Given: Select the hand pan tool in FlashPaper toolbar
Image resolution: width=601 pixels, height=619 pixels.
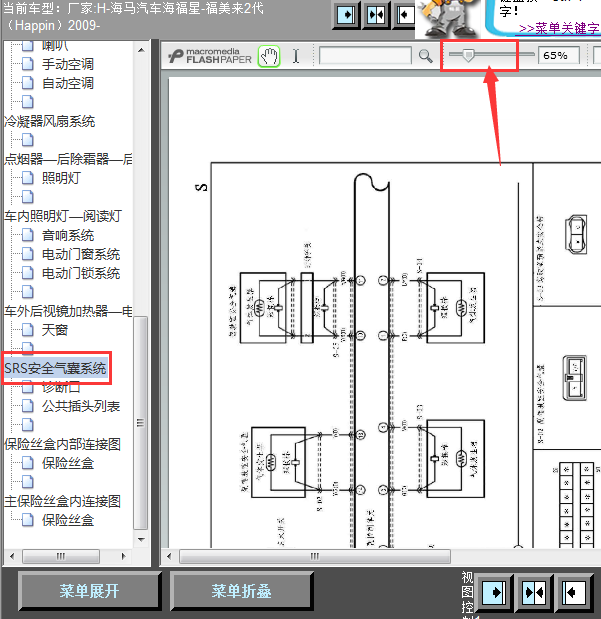Looking at the screenshot, I should coord(269,56).
